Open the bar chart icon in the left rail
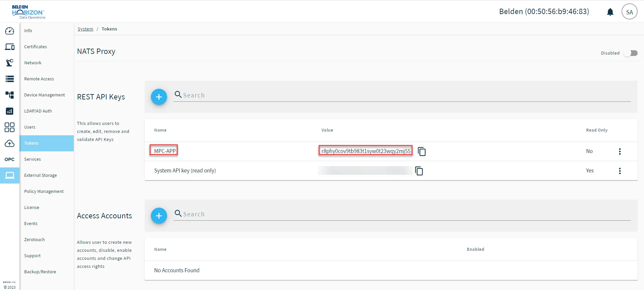 coord(10,111)
